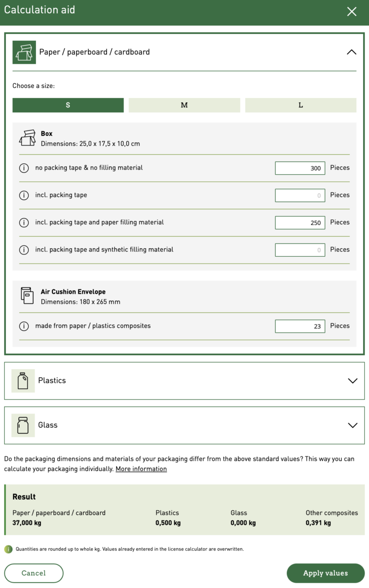Click the Glass jar icon
Screen dimensions: 369x588
tap(23, 425)
